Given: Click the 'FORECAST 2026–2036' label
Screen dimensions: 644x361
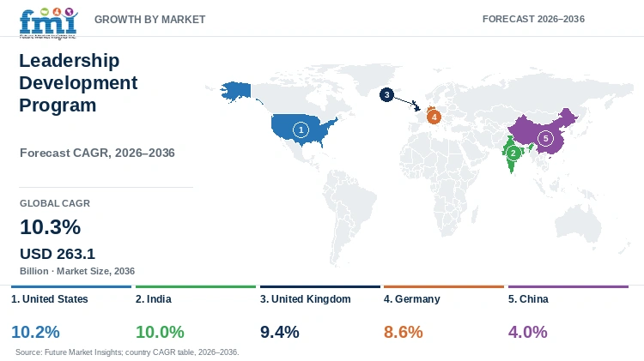Looking at the screenshot, I should pos(533,19).
